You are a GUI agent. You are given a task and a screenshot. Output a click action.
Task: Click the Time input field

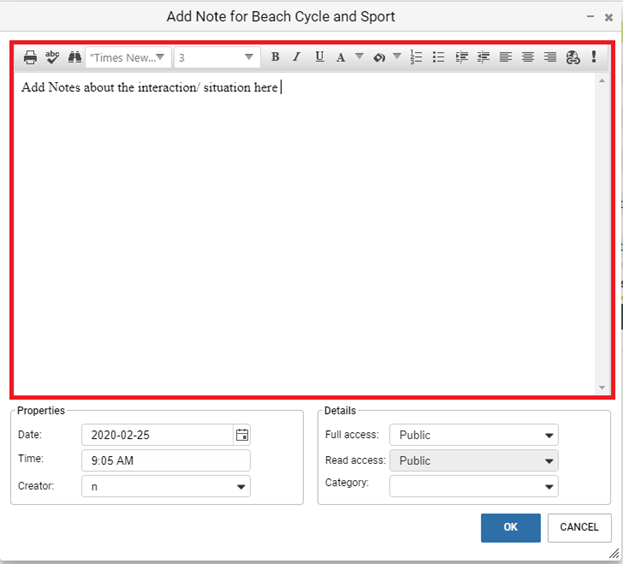pos(165,460)
